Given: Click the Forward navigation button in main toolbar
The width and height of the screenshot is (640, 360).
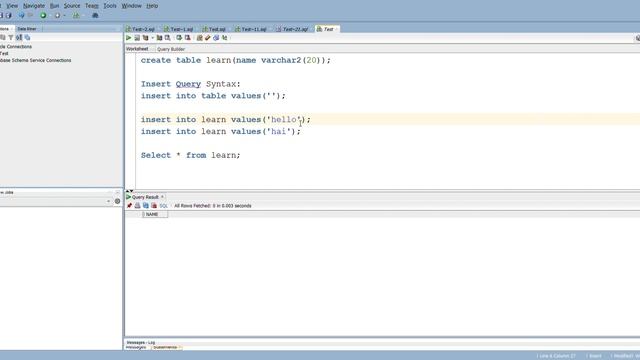Looking at the screenshot, I should point(57,16).
